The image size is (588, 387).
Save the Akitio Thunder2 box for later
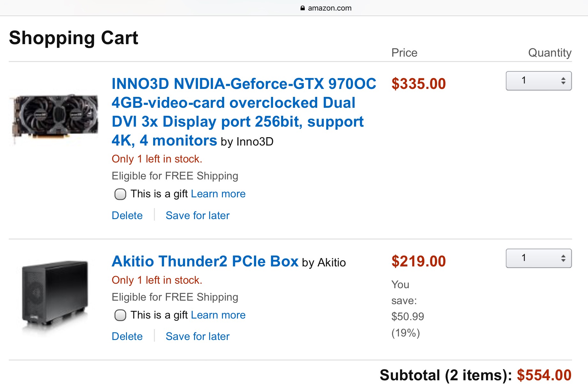197,336
